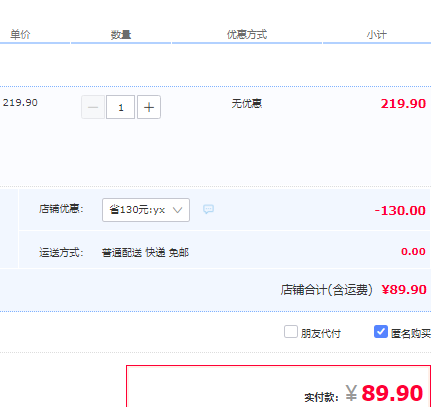Click the 单价 column header

tap(20, 34)
